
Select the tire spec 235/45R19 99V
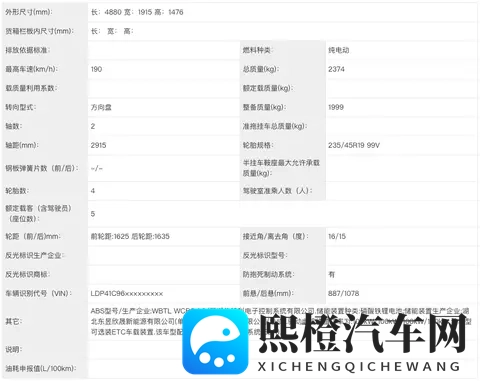click(x=354, y=145)
